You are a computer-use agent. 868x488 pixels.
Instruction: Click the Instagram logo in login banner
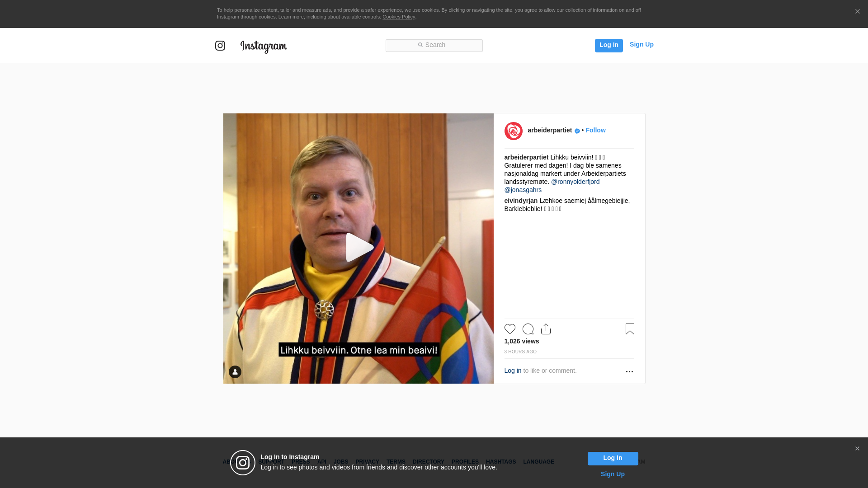coord(243,463)
